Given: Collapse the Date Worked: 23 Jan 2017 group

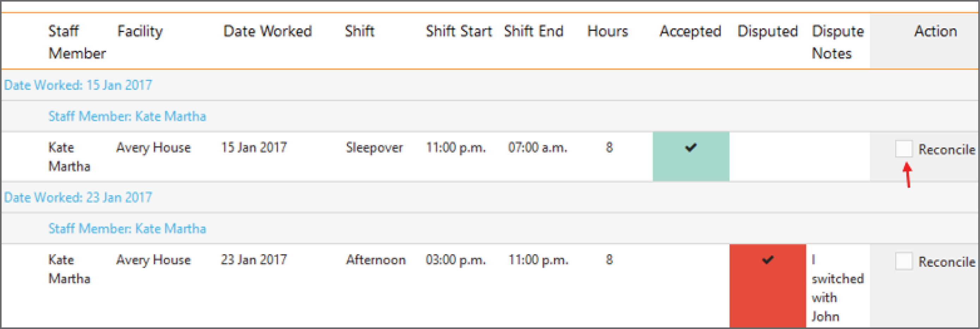Looking at the screenshot, I should click(78, 197).
